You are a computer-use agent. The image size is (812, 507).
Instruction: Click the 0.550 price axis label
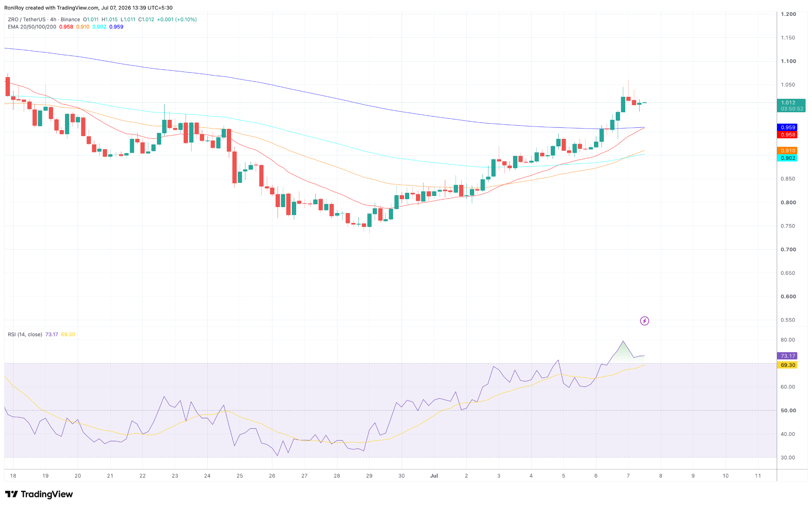(x=788, y=320)
